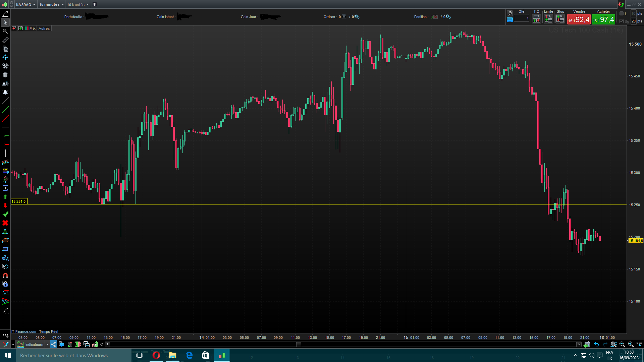Screen dimensions: 644x362
Task: Open the Limite order ticket icon
Action: [548, 19]
